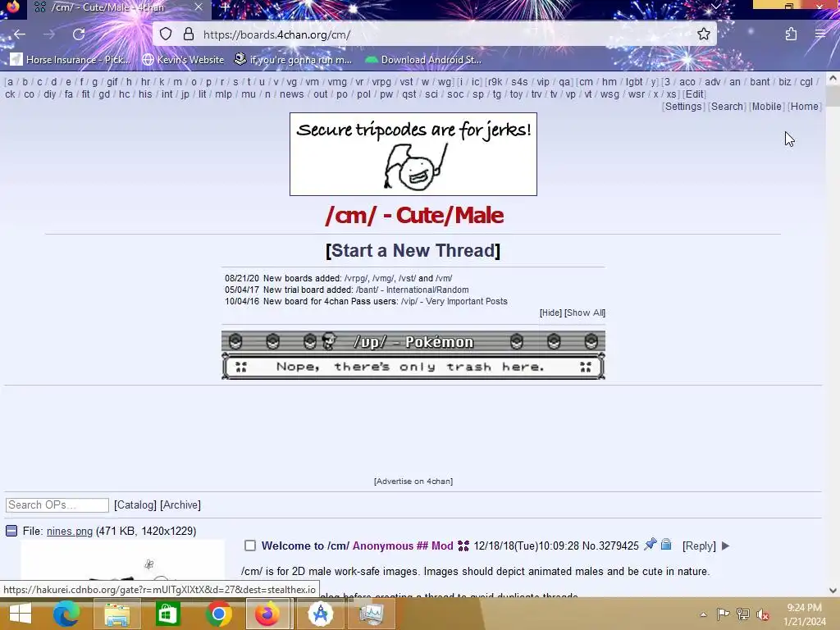Open the lgbt board link

coord(634,82)
